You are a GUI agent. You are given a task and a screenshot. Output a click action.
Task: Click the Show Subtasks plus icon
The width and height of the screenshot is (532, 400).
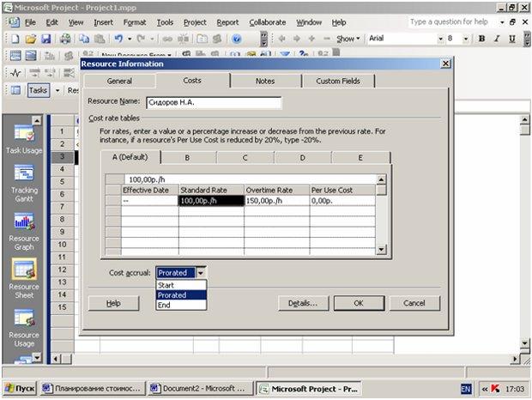coord(311,39)
